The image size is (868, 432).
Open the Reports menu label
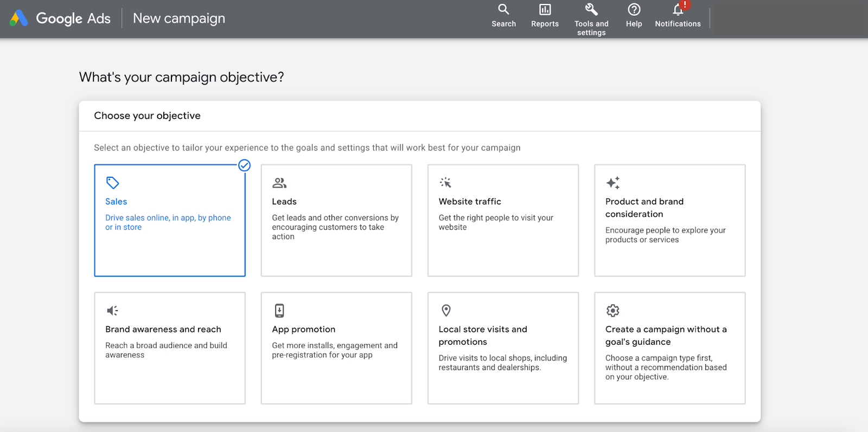[x=545, y=24]
